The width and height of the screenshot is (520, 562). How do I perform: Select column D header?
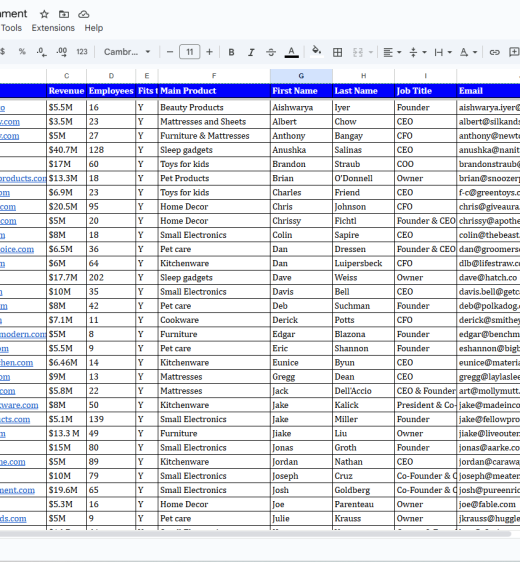111,76
